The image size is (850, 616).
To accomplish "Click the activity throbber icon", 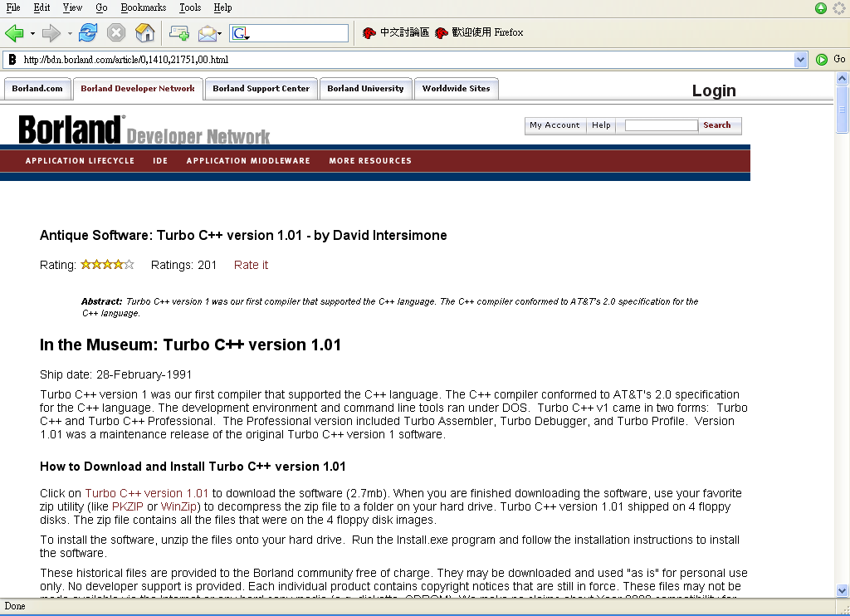I will pyautogui.click(x=839, y=7).
